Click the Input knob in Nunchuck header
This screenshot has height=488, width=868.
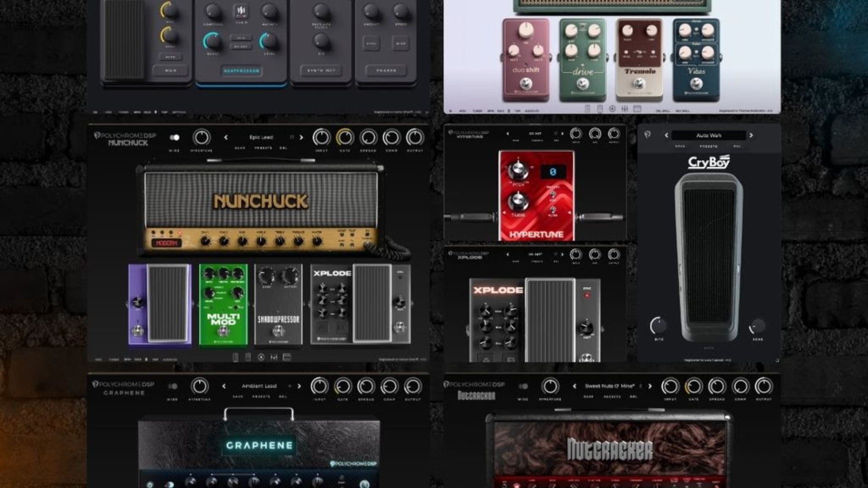coord(321,137)
